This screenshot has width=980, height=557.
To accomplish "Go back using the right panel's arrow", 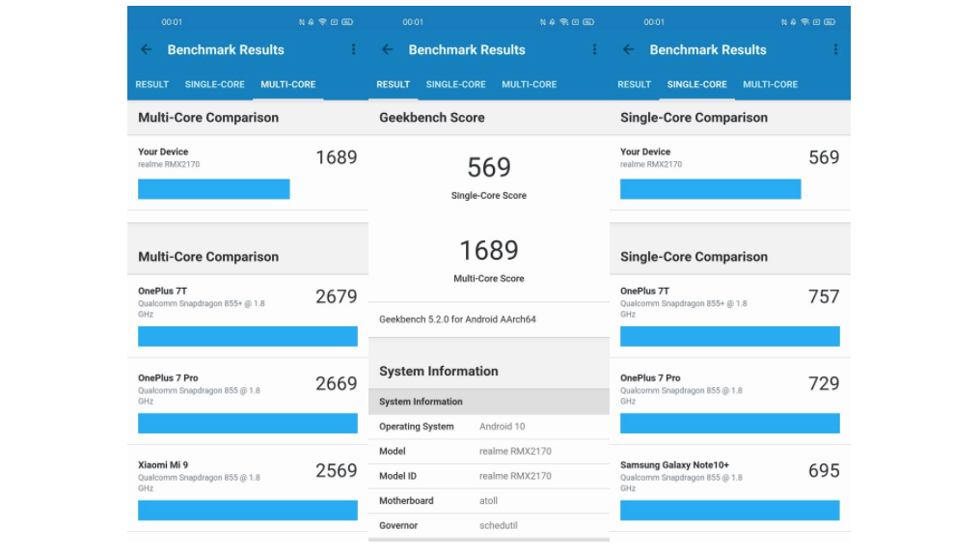I will 629,50.
